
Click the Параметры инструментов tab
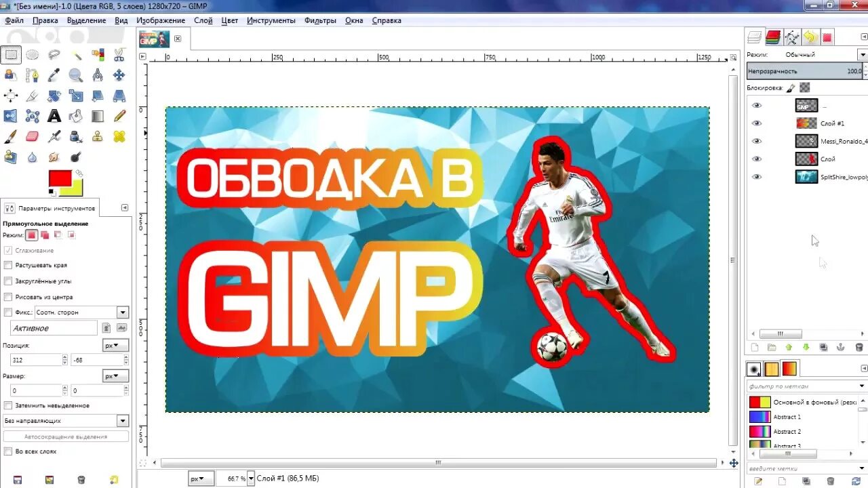[51, 208]
